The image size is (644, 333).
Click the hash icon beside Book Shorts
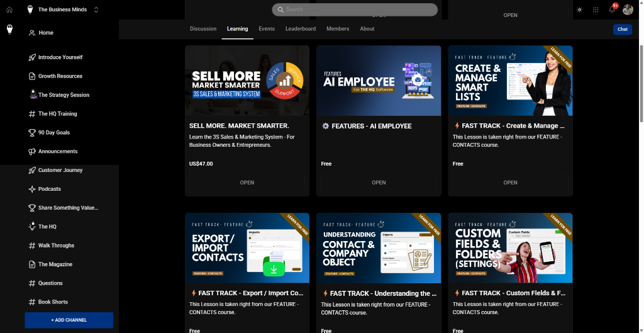click(32, 302)
